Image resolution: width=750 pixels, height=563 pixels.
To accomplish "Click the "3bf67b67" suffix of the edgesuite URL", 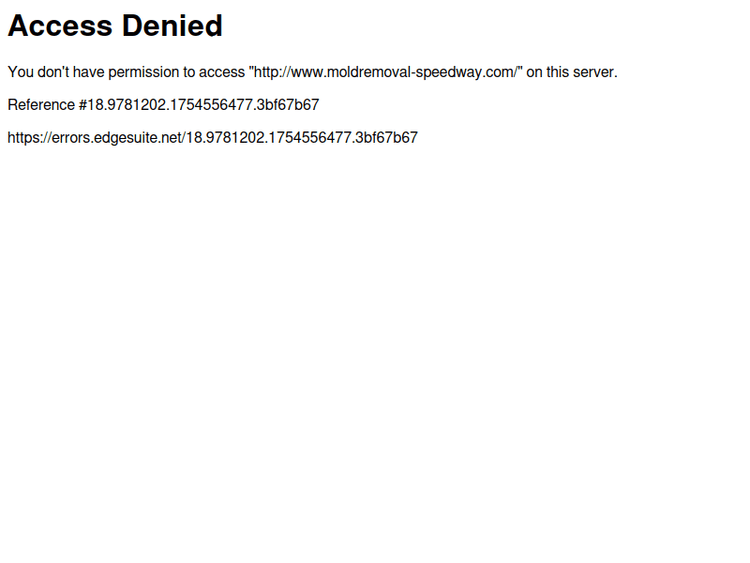I will pos(388,138).
